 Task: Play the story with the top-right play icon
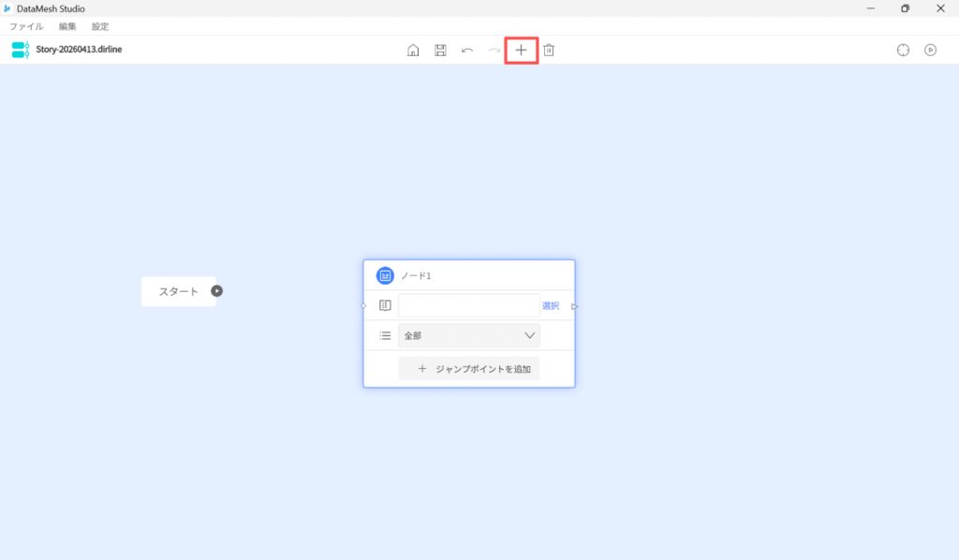click(x=930, y=50)
